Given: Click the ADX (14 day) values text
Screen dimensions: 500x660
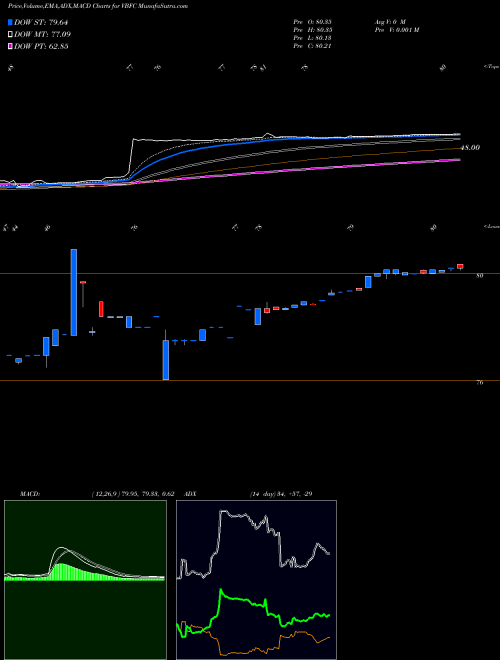Looking at the screenshot, I should (281, 494).
